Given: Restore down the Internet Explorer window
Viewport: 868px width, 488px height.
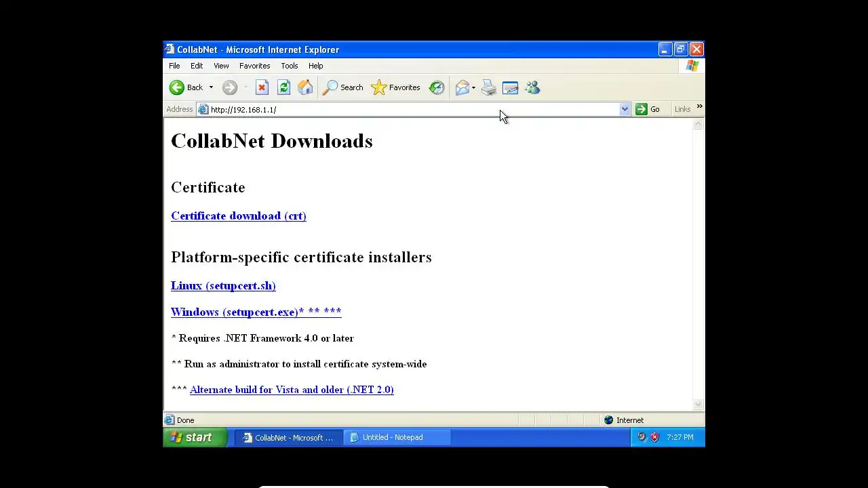Looking at the screenshot, I should click(x=681, y=49).
